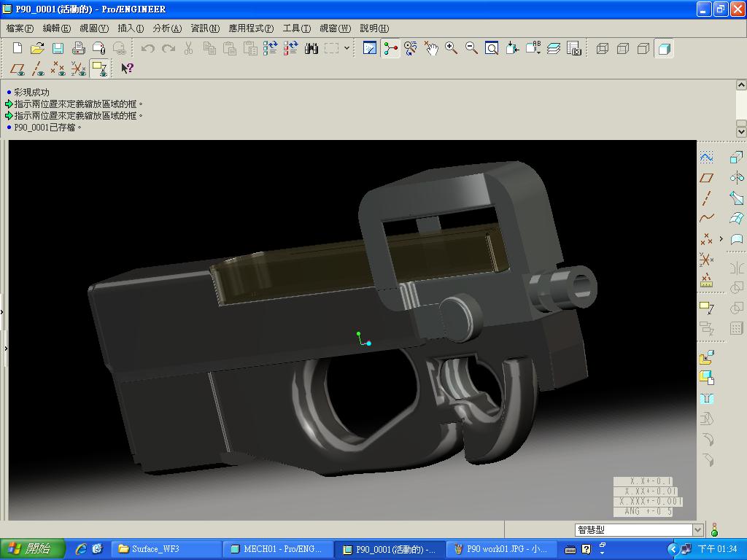Viewport: 747px width, 560px height.
Task: Open the View Manager icon
Action: coord(574,48)
